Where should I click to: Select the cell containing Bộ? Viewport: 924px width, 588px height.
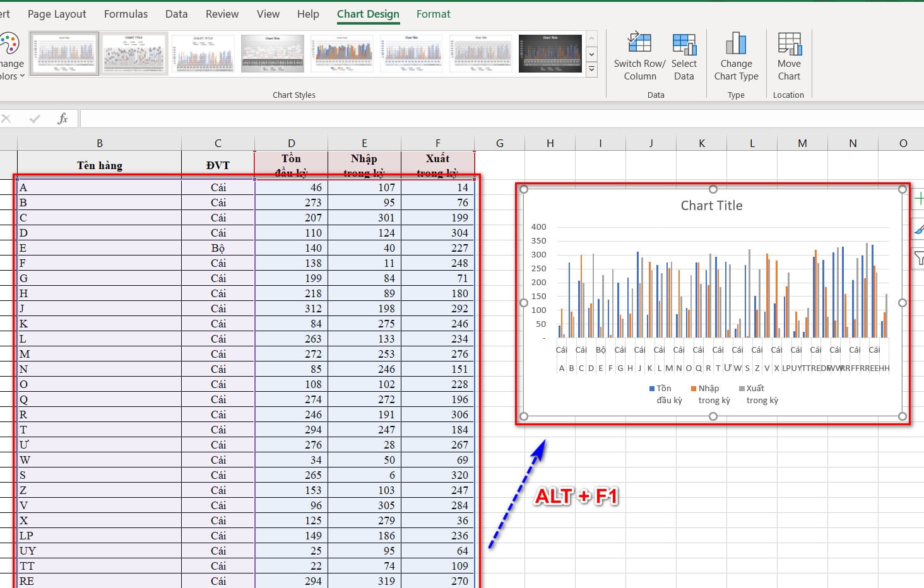[x=218, y=248]
